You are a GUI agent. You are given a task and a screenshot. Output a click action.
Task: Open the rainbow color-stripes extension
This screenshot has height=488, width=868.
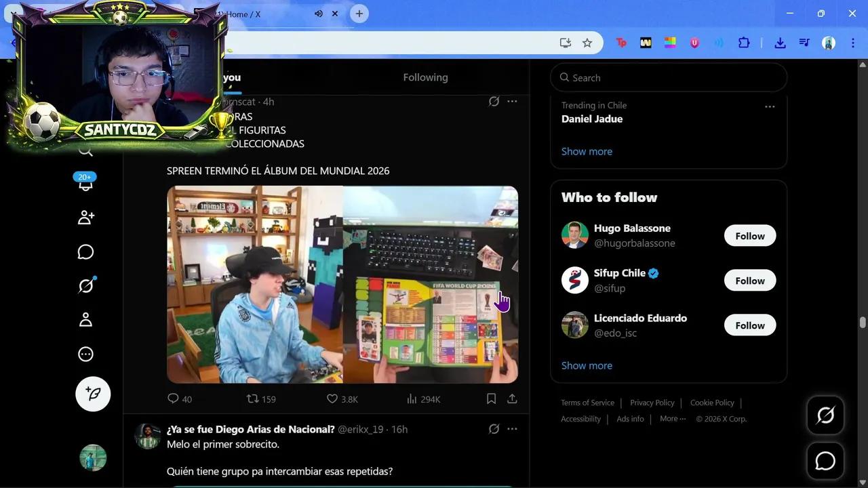click(x=670, y=43)
